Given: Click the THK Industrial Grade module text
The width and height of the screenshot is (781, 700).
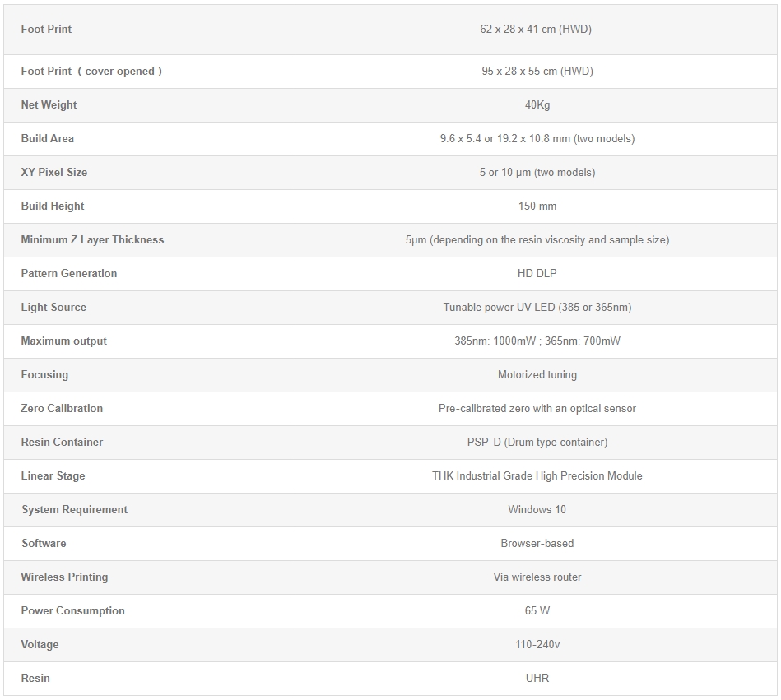Looking at the screenshot, I should 537,475.
